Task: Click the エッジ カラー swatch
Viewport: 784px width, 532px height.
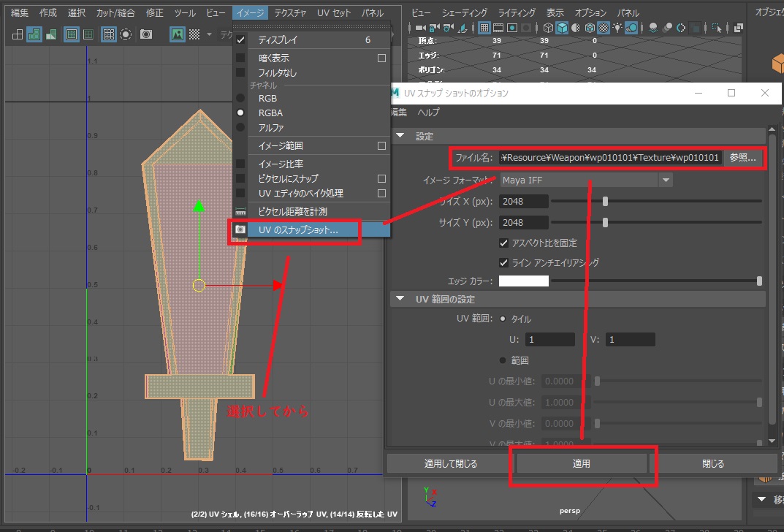Action: pos(522,280)
